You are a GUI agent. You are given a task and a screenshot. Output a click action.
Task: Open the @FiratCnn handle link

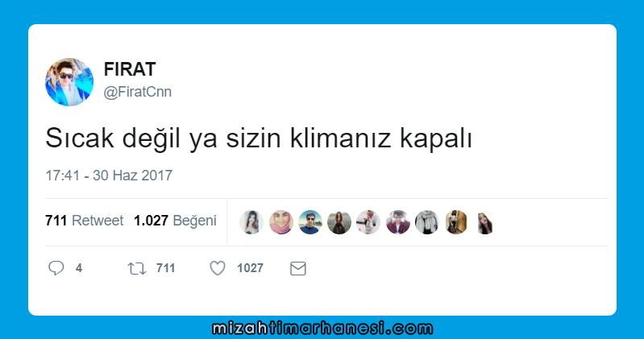pos(138,92)
